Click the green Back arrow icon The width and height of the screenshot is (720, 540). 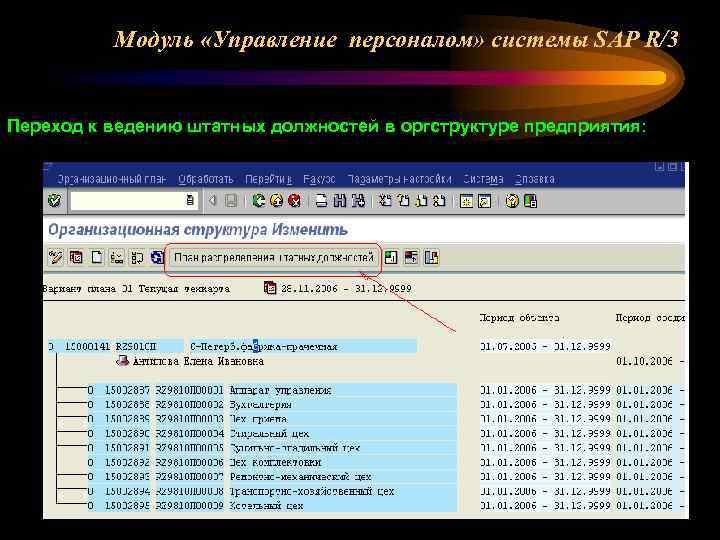(x=259, y=201)
